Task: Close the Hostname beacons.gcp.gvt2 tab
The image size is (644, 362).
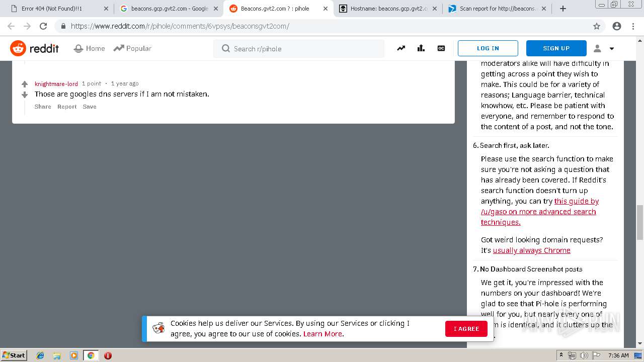Action: point(435,9)
